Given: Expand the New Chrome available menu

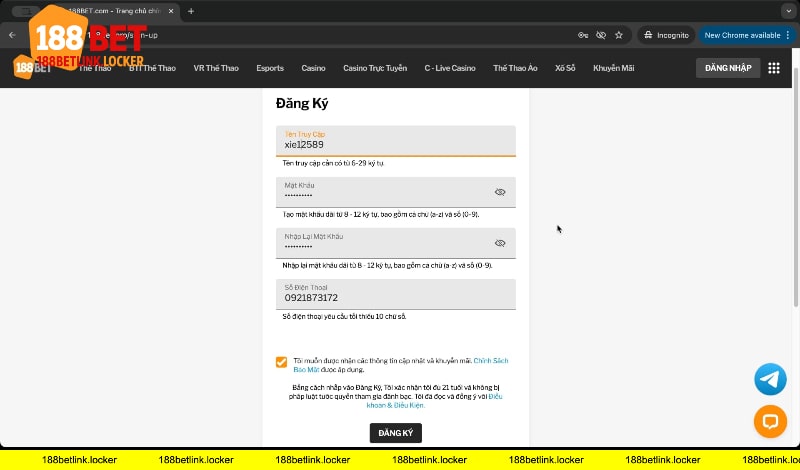Looking at the screenshot, I should (x=789, y=35).
